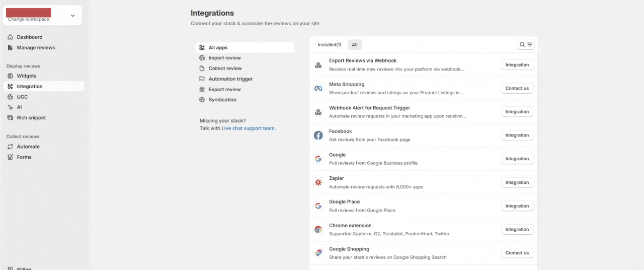Open Rich snippet in the sidebar
Viewport: 644px width, 270px height.
coord(31,118)
